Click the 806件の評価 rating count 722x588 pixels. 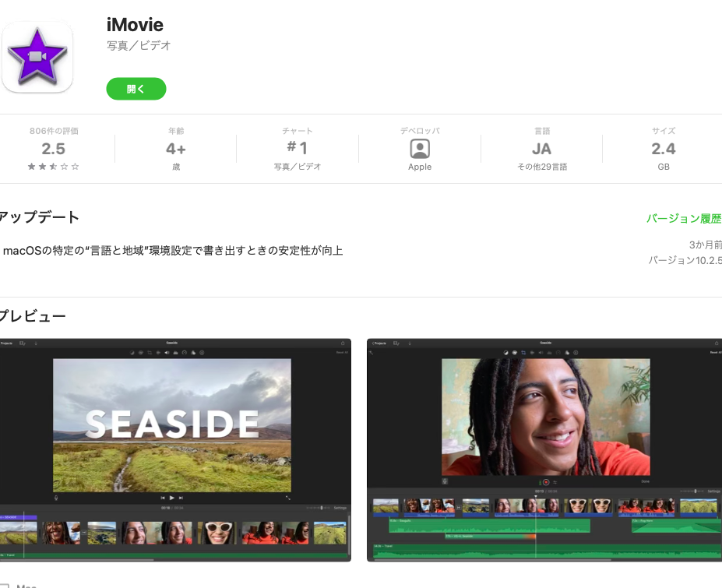coord(54,132)
